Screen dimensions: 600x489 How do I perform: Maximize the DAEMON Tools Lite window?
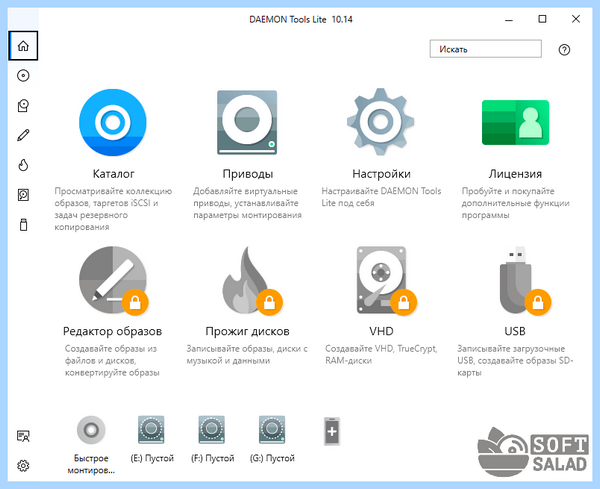(x=542, y=19)
